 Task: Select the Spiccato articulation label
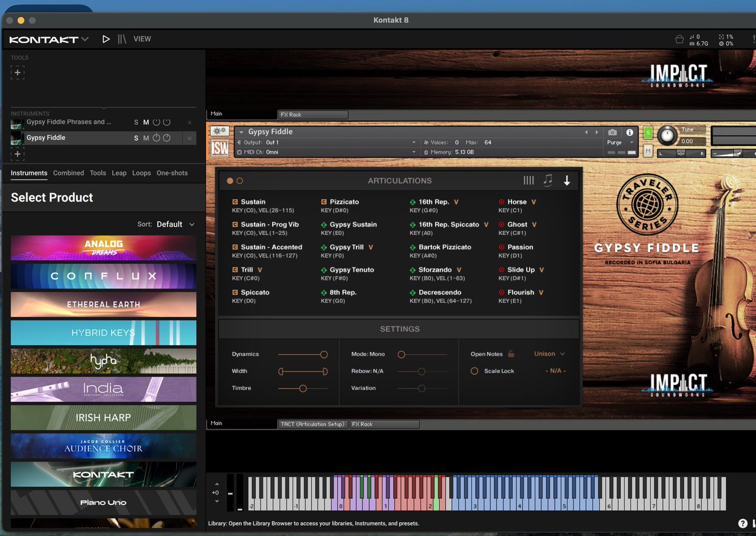255,293
